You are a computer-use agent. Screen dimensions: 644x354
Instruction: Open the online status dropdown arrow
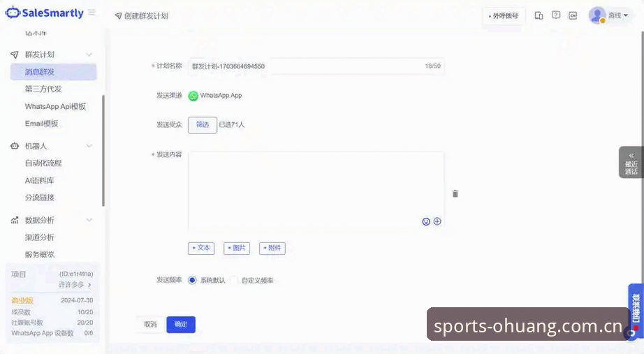point(626,15)
